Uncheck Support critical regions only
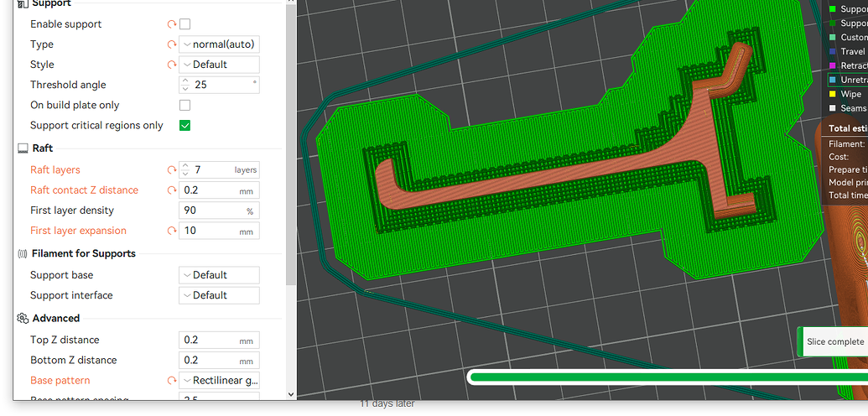 coord(185,126)
